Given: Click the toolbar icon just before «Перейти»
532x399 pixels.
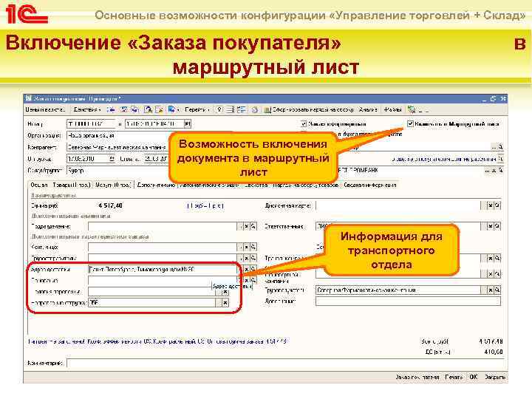Looking at the screenshot, I should (x=172, y=109).
